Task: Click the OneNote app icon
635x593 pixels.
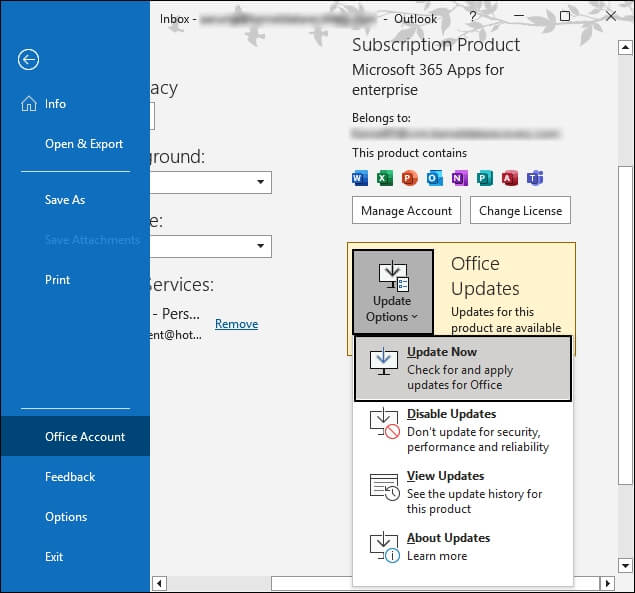Action: pos(460,178)
